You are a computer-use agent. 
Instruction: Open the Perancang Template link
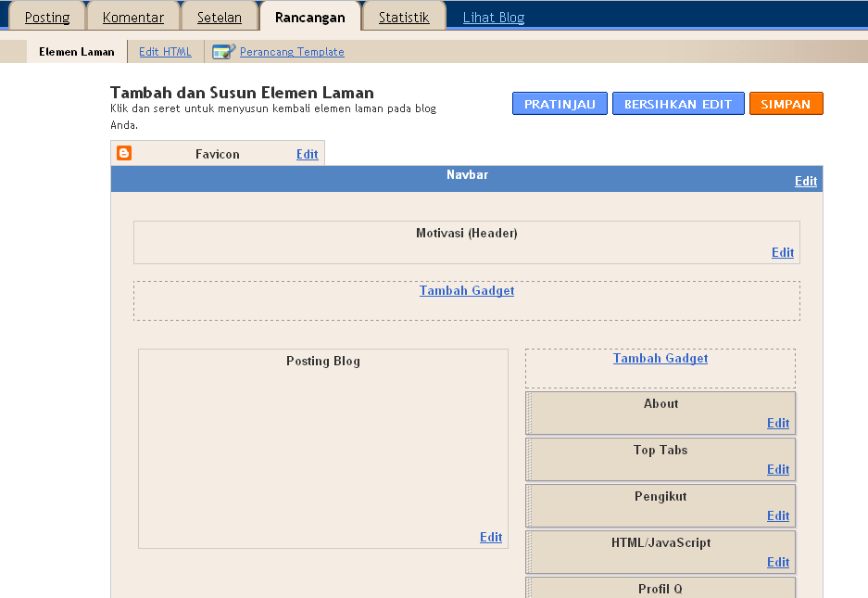click(292, 52)
